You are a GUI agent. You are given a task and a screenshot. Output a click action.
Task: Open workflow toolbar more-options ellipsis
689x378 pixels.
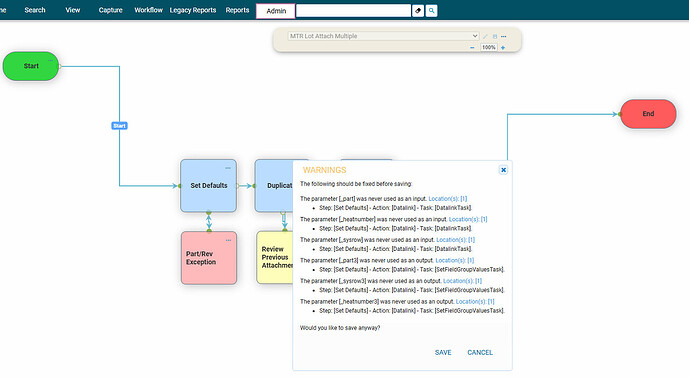(x=504, y=36)
